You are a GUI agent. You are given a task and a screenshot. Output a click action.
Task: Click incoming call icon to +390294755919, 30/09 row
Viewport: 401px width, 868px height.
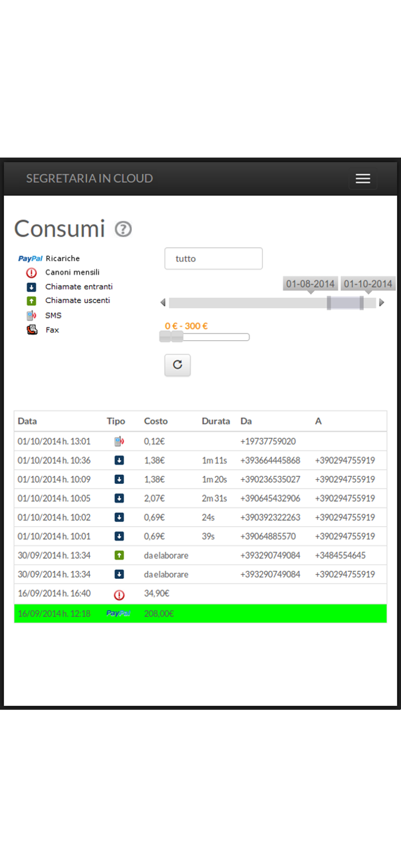[119, 574]
